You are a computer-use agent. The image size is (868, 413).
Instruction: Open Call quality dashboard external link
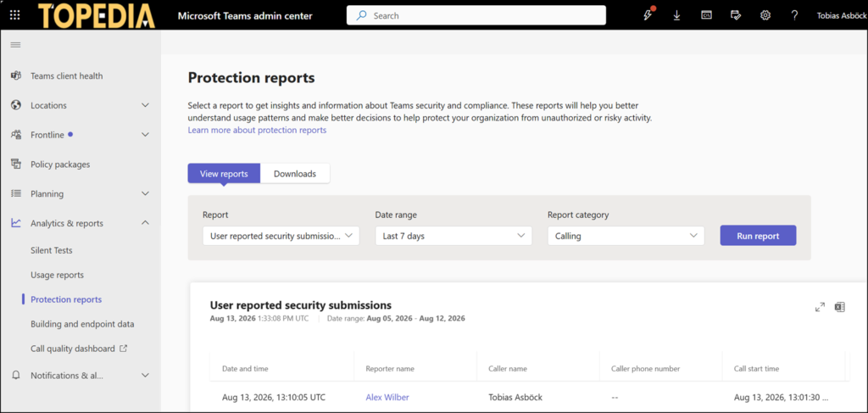coord(79,349)
